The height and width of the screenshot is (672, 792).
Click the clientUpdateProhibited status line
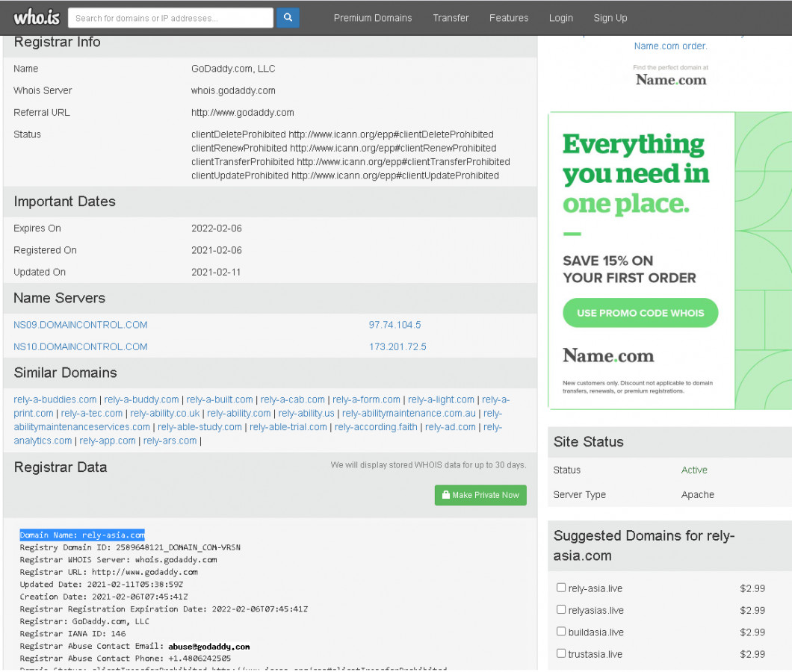[345, 175]
